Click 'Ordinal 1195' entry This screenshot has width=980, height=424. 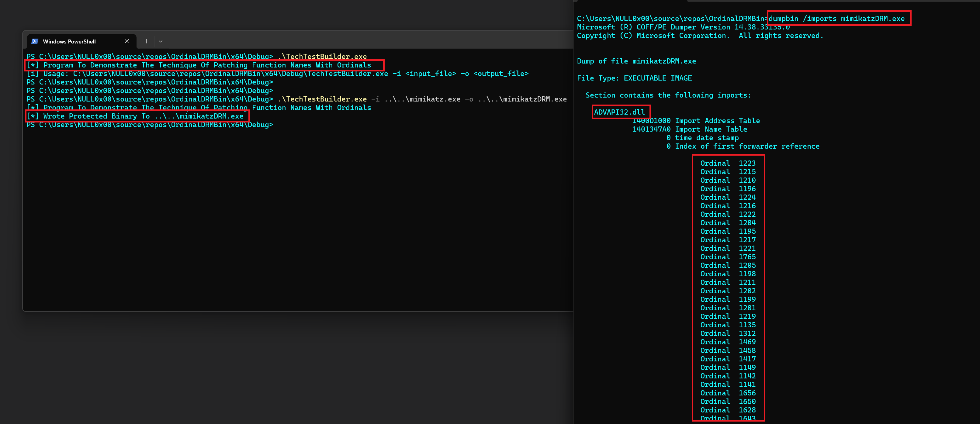point(728,231)
